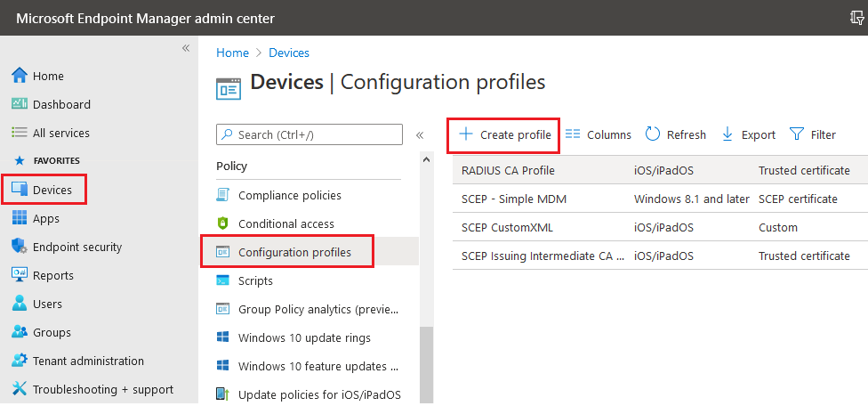Open Troubleshooting + support wrench icon
The image size is (868, 406).
click(x=20, y=389)
